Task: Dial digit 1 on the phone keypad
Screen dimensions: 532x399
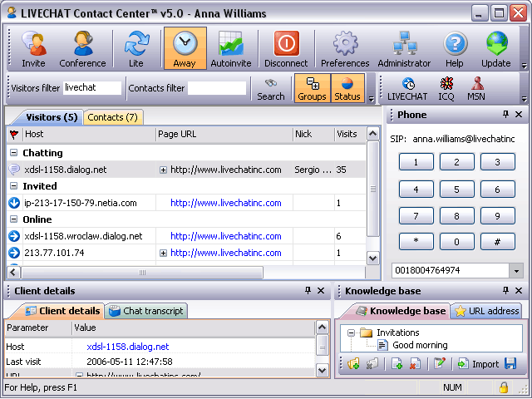Action: point(416,162)
